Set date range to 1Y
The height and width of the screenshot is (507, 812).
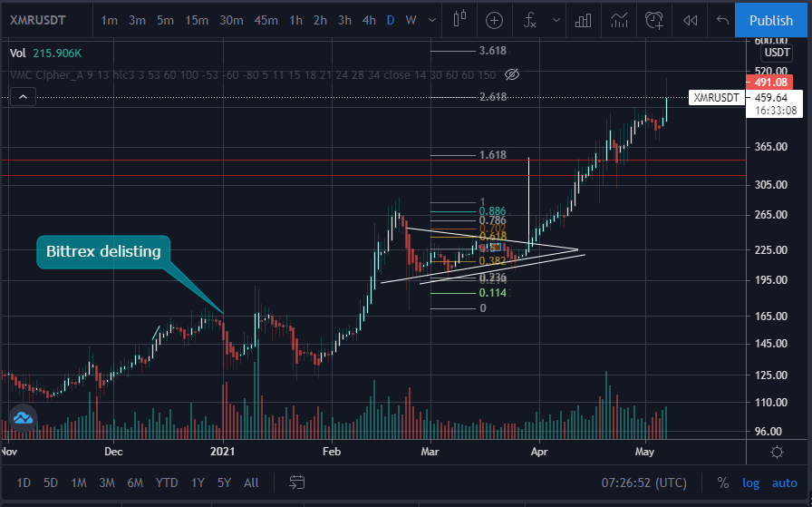tap(198, 483)
